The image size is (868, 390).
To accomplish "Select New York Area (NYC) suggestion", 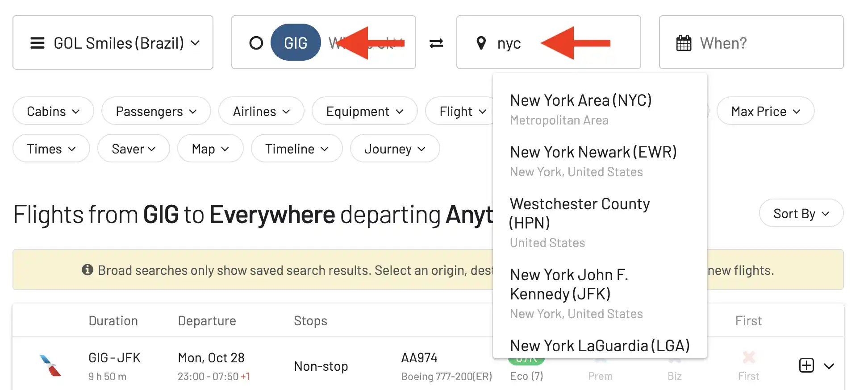I will click(600, 109).
